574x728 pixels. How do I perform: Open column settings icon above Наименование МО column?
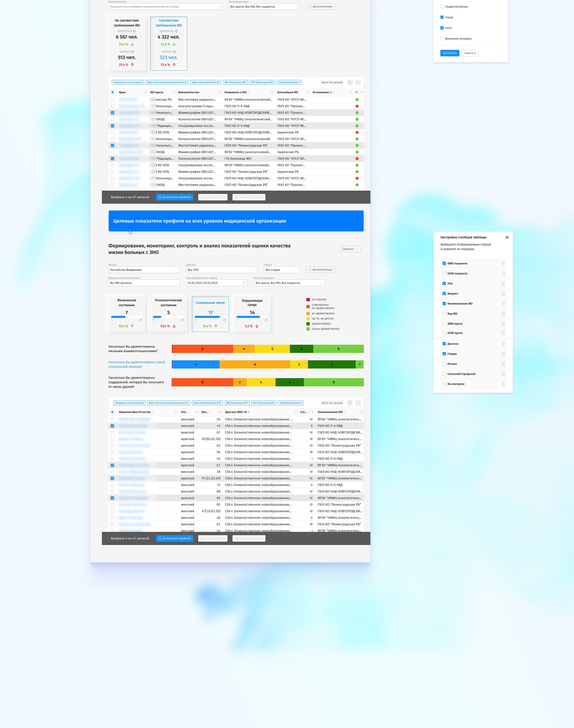click(358, 403)
